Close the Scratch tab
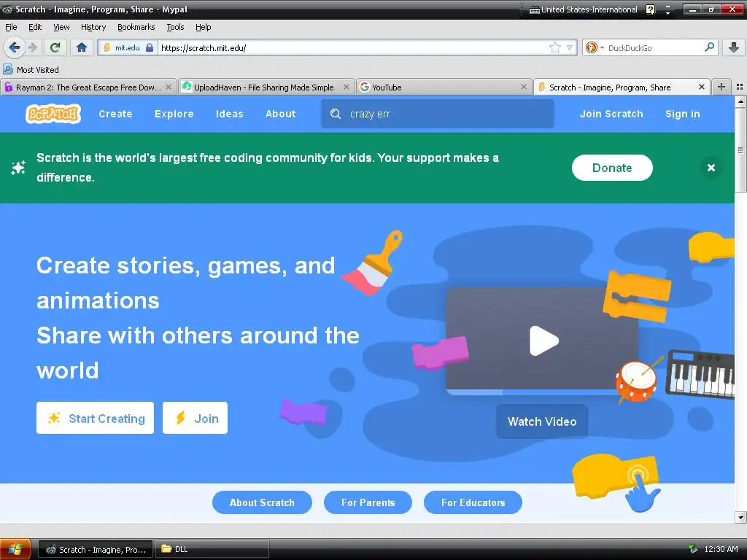Viewport: 747px width, 560px height. tap(701, 87)
